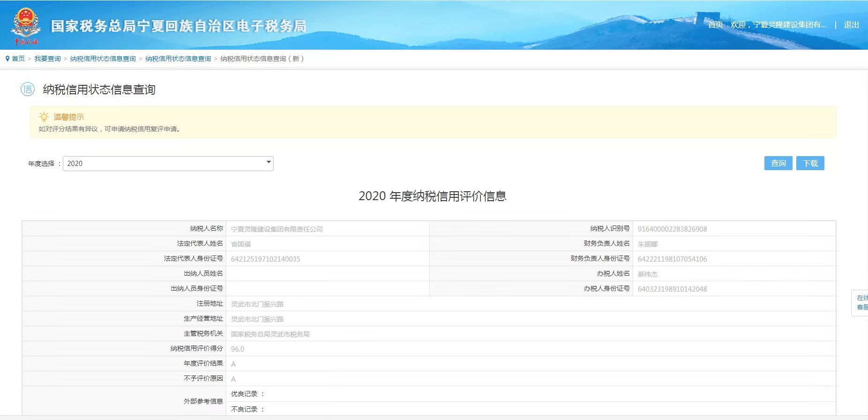This screenshot has width=868, height=420.
Task: Click the breadcrumb link right after 我要查询
Action: click(103, 59)
